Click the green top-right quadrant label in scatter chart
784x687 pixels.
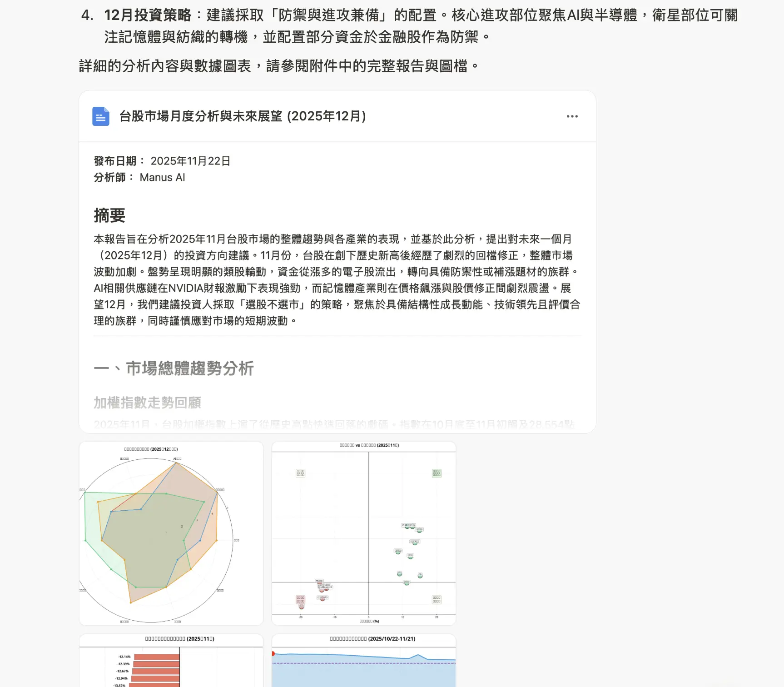point(437,473)
